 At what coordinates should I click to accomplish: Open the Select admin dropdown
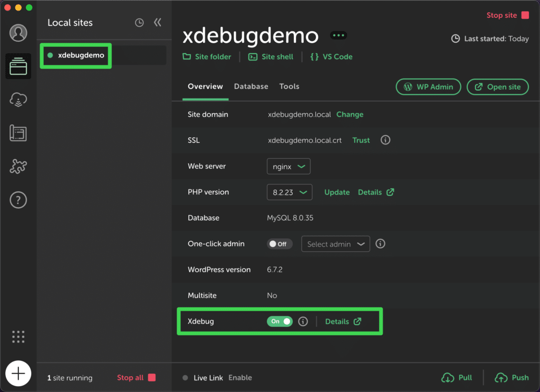336,244
